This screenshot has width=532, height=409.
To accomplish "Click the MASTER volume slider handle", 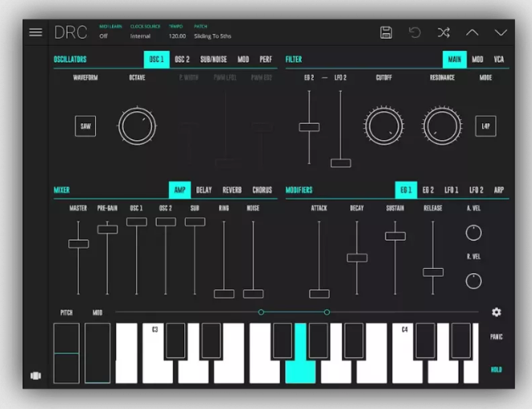I will [78, 244].
